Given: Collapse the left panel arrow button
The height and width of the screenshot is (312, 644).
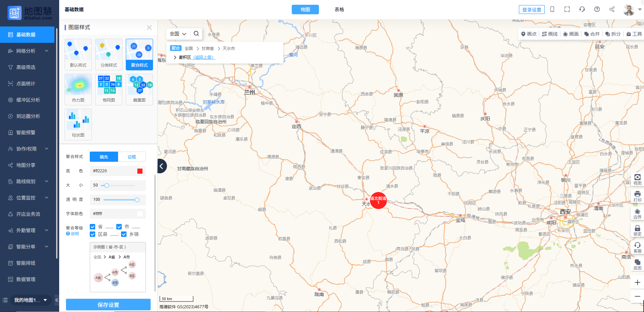Looking at the screenshot, I should 162,166.
